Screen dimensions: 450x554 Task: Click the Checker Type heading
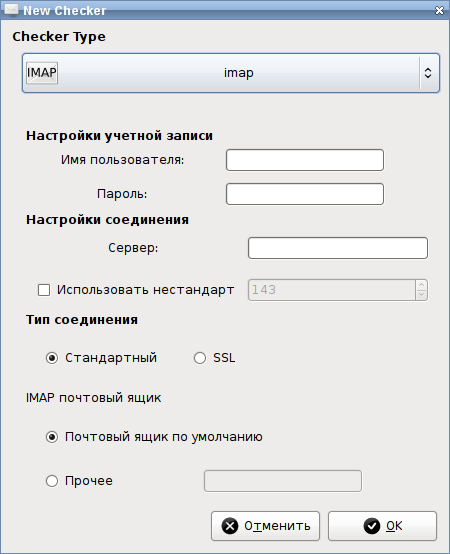[x=59, y=37]
